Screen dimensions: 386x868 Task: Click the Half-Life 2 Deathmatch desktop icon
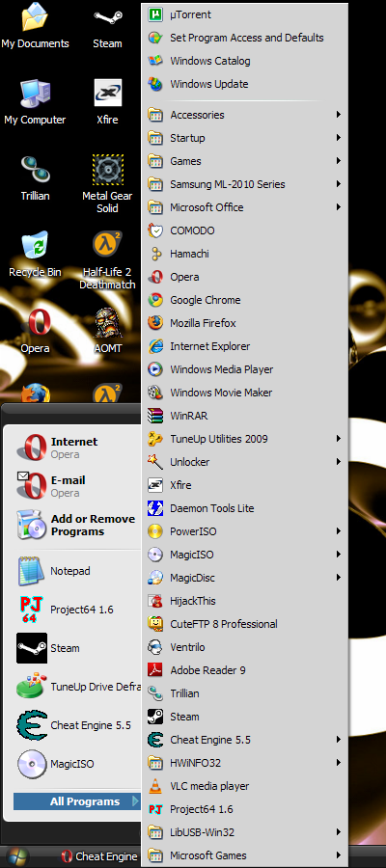[107, 245]
